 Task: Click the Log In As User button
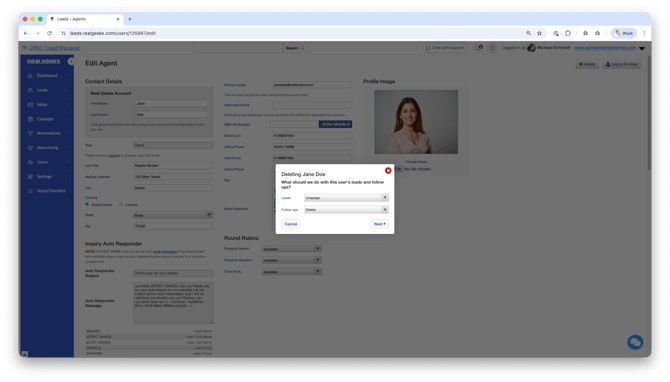622,65
